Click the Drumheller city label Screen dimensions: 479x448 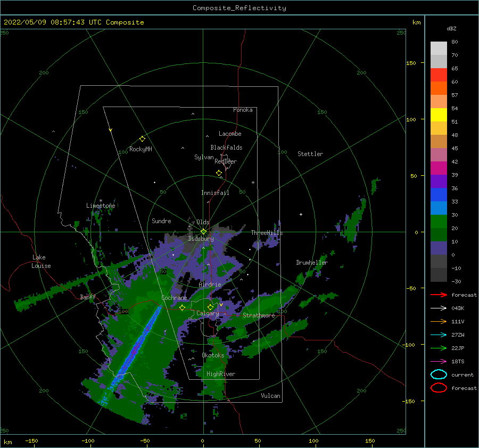pyautogui.click(x=312, y=263)
